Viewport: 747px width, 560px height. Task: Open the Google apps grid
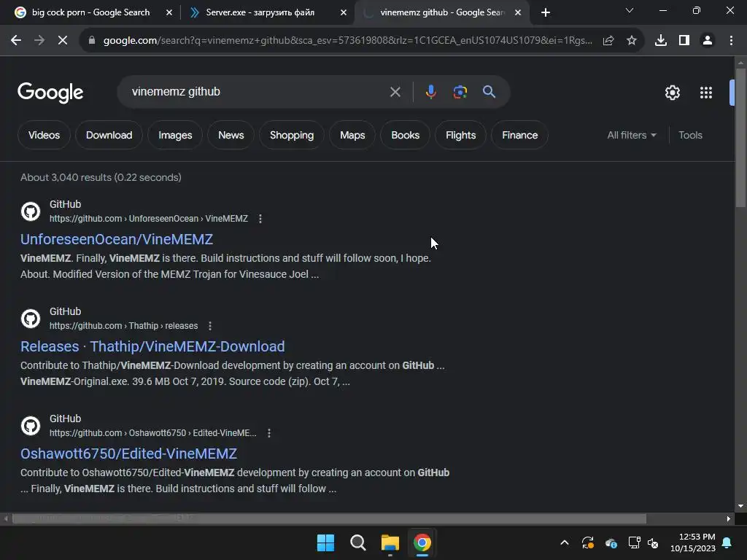pyautogui.click(x=706, y=93)
